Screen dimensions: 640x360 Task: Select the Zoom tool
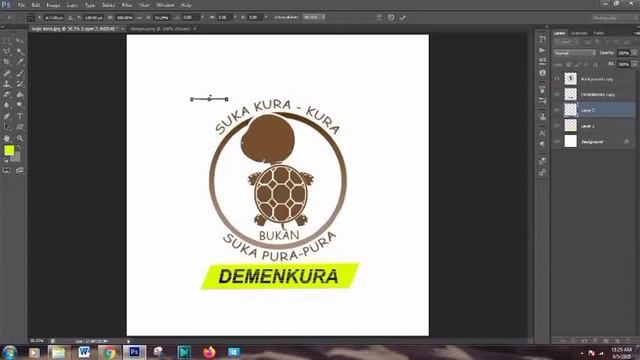[x=20, y=138]
